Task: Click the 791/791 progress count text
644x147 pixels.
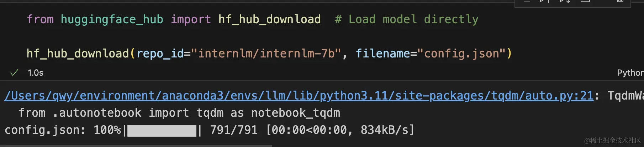Action: point(234,130)
